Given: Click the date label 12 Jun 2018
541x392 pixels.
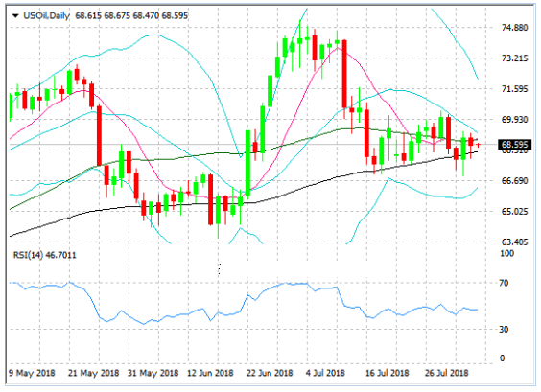Looking at the screenshot, I should [210, 373].
